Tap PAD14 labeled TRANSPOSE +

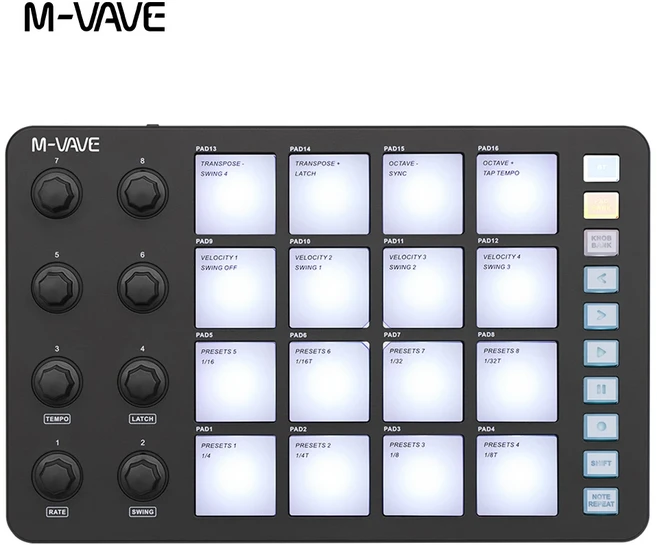point(329,194)
